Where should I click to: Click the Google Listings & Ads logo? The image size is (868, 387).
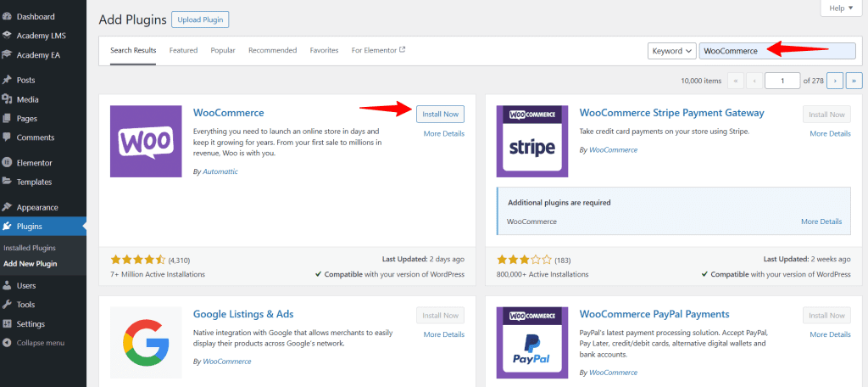[146, 342]
